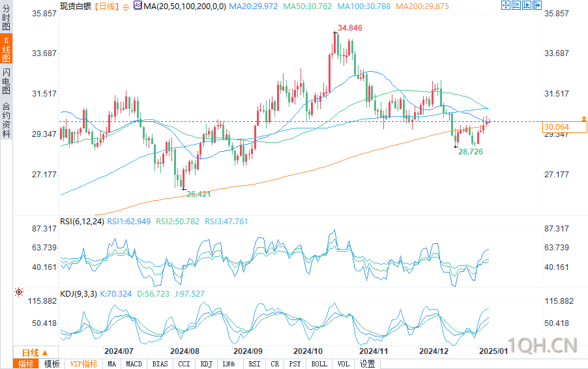This screenshot has width=588, height=369.
Task: Click the 2024/08 date axis label
Action: coord(185,351)
